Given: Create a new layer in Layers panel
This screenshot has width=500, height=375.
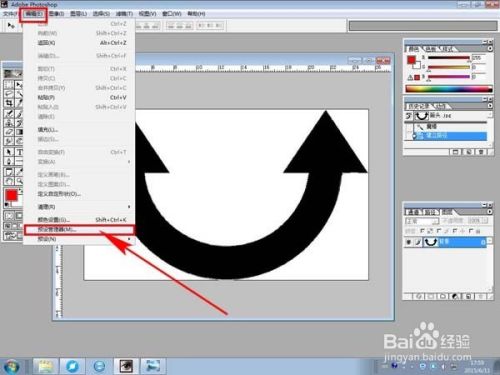Looking at the screenshot, I should 468,296.
